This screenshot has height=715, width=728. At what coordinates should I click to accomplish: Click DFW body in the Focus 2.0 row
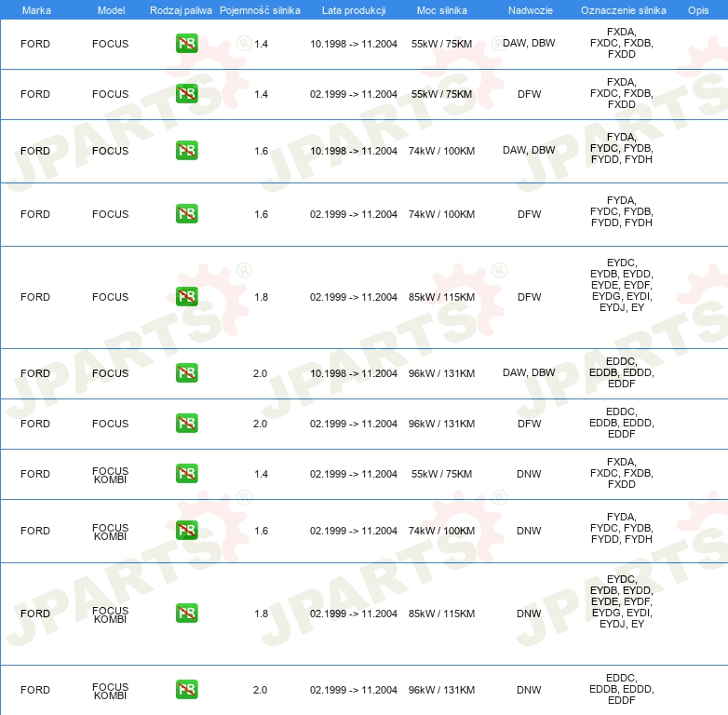530,424
